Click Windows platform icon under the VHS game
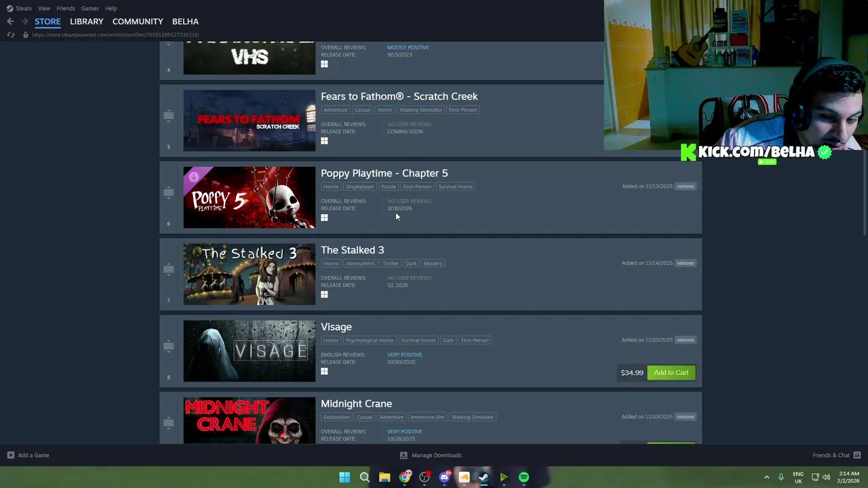This screenshot has width=868, height=488. (x=324, y=64)
